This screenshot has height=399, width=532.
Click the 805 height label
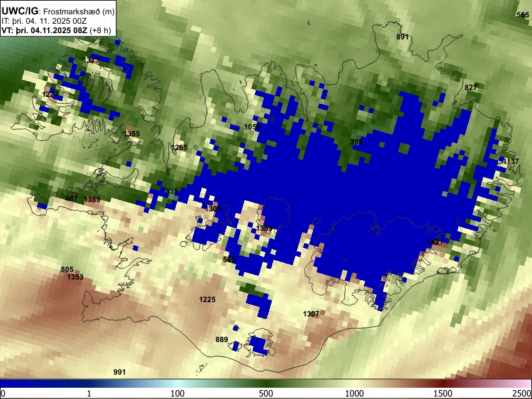(x=67, y=270)
